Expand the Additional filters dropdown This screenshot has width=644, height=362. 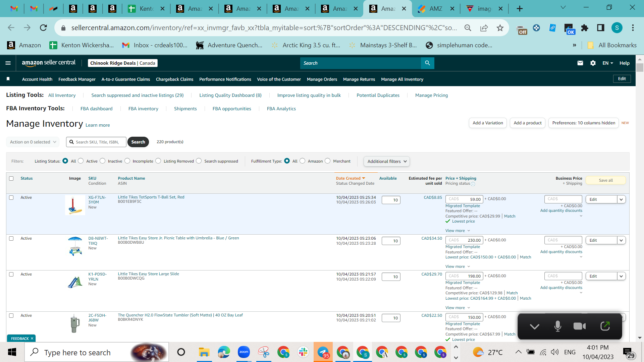click(x=386, y=161)
